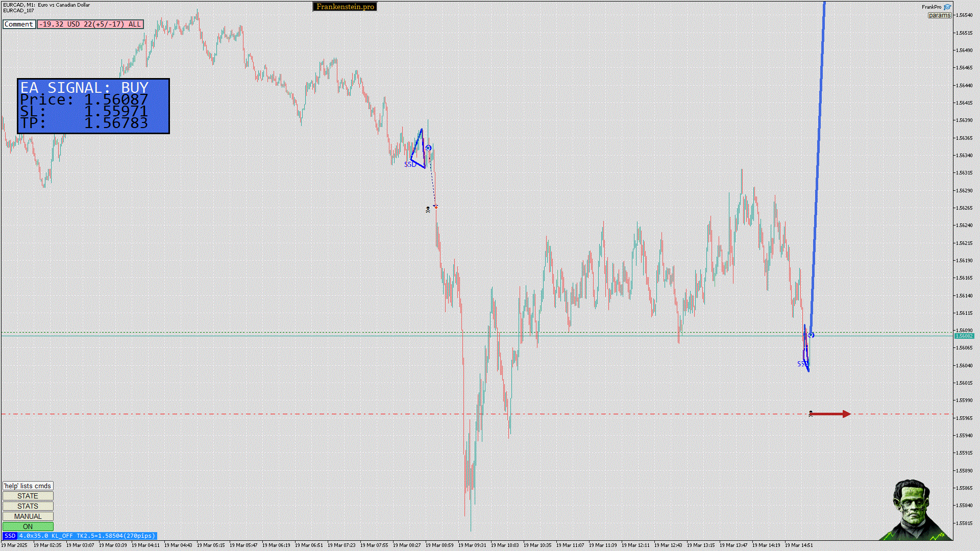
Task: Click the blue EA SIGNAL BUY panel
Action: click(93, 106)
